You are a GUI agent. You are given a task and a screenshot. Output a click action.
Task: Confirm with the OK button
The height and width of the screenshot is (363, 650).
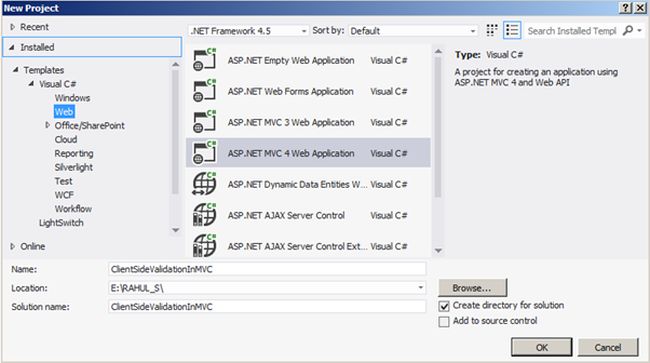541,347
